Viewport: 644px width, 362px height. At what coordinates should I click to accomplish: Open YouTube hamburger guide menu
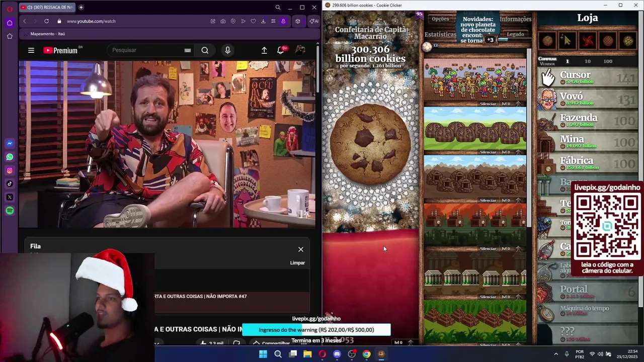(x=31, y=50)
